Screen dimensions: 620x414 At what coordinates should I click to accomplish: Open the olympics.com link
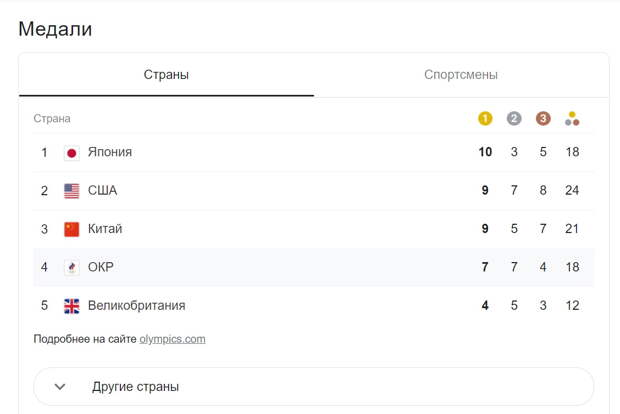172,339
